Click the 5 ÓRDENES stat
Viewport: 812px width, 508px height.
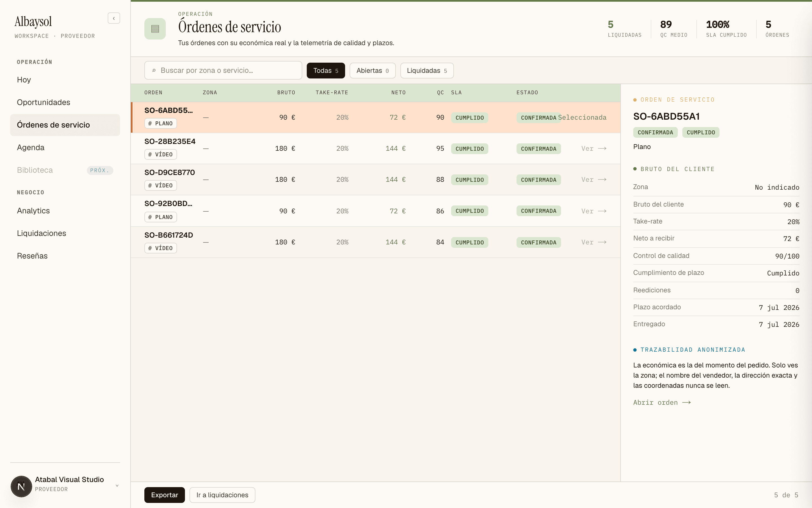click(777, 29)
